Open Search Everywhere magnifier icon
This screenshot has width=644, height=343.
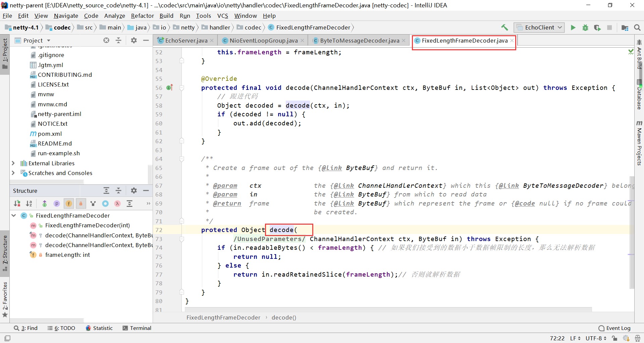coord(637,27)
